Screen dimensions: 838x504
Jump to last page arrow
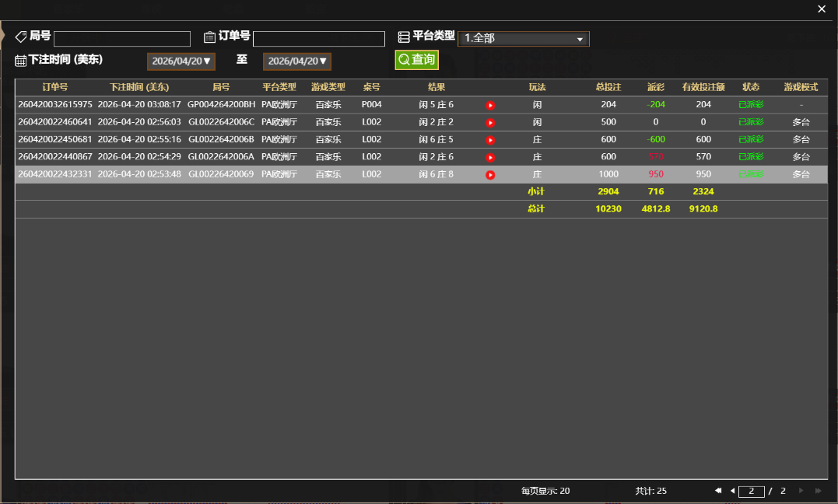pyautogui.click(x=818, y=491)
